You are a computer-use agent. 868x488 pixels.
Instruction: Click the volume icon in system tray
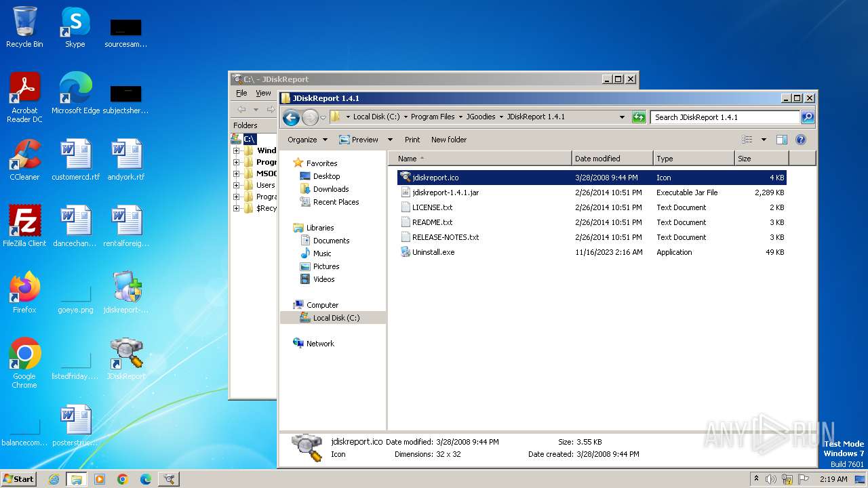coord(771,479)
